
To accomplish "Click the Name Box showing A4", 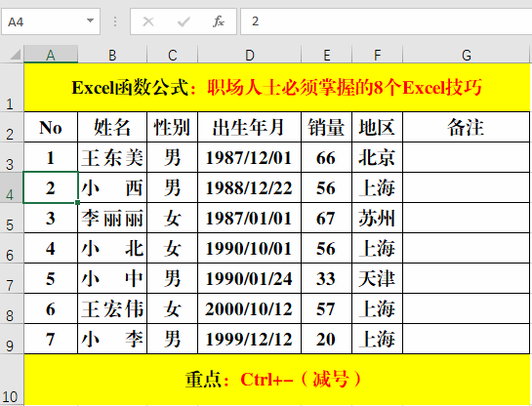I will pyautogui.click(x=51, y=21).
